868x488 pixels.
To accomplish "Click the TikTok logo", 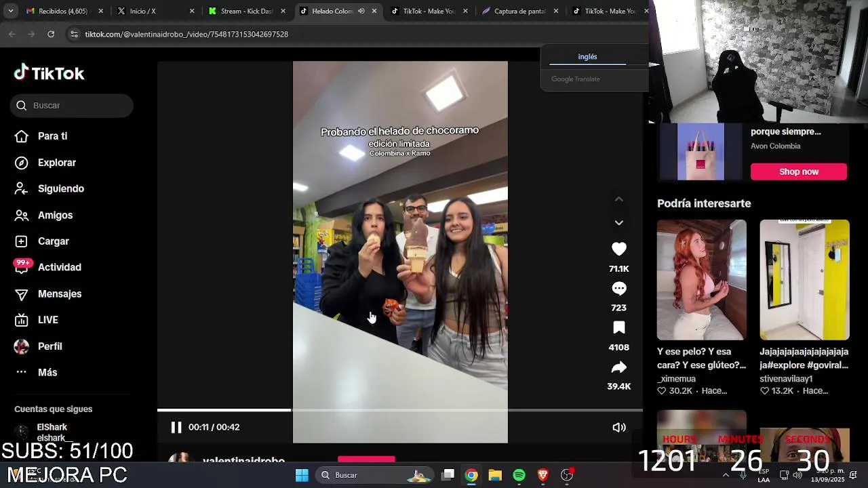I will (49, 73).
